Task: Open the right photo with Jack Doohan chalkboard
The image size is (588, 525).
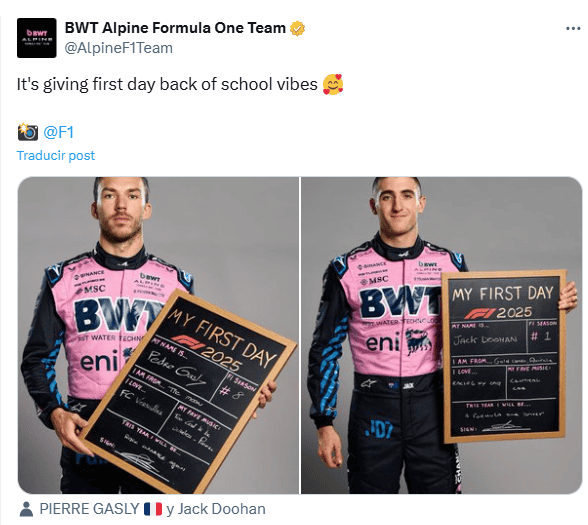Action: tap(442, 335)
